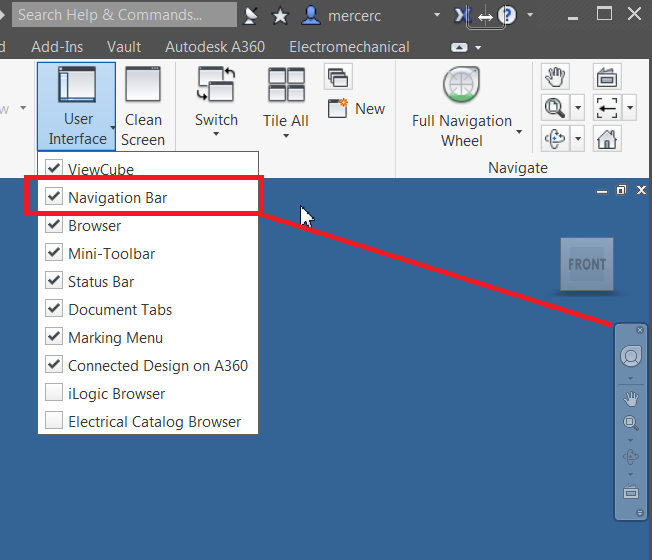This screenshot has height=560, width=652.
Task: Expand the Help dropdown arrow
Action: click(x=530, y=15)
